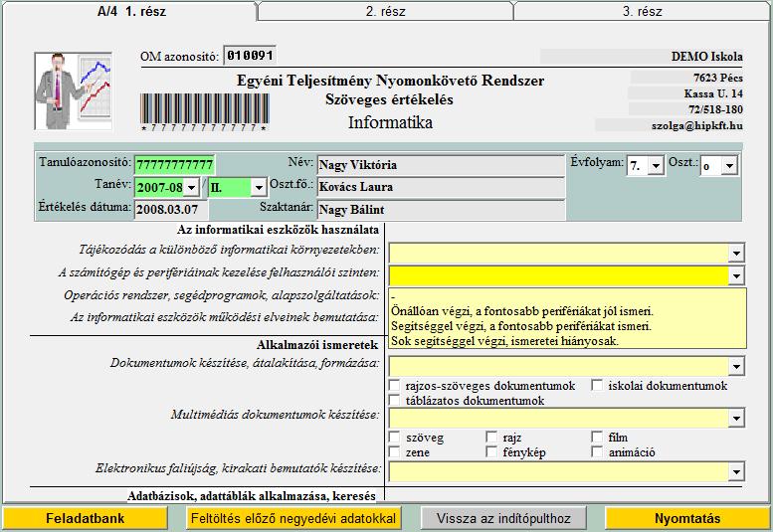
Task: Click the Feladatbank button
Action: click(85, 518)
